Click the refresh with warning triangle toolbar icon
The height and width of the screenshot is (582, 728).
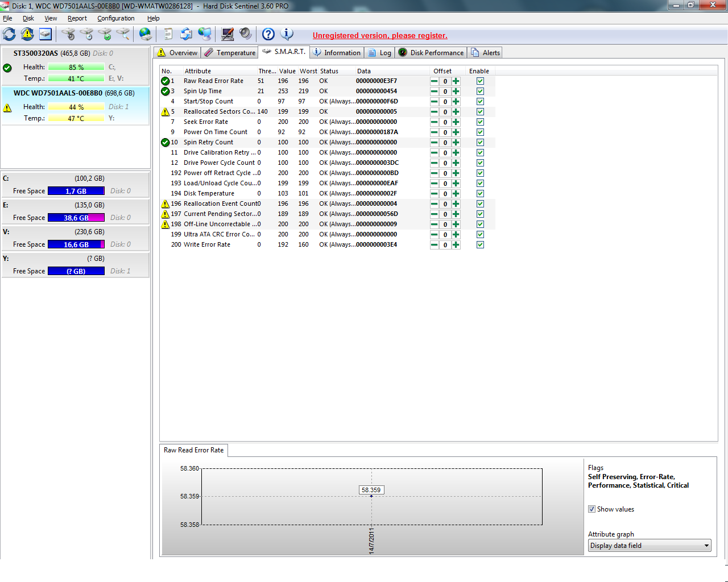[27, 34]
